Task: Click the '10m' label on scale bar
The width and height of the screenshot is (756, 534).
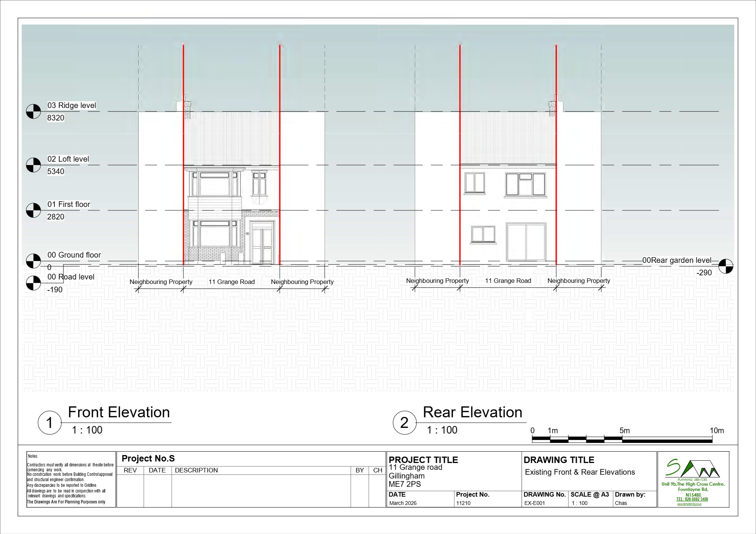Action: [x=717, y=431]
